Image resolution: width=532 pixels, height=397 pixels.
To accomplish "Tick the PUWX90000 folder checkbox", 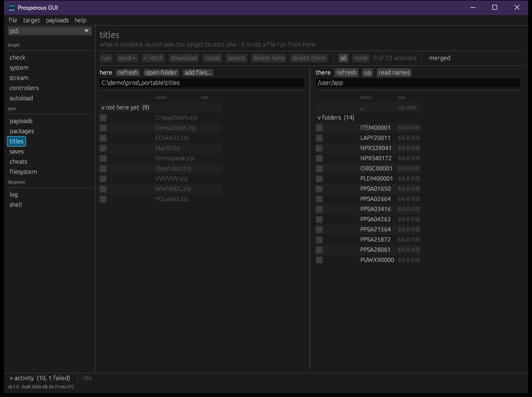I will point(319,260).
